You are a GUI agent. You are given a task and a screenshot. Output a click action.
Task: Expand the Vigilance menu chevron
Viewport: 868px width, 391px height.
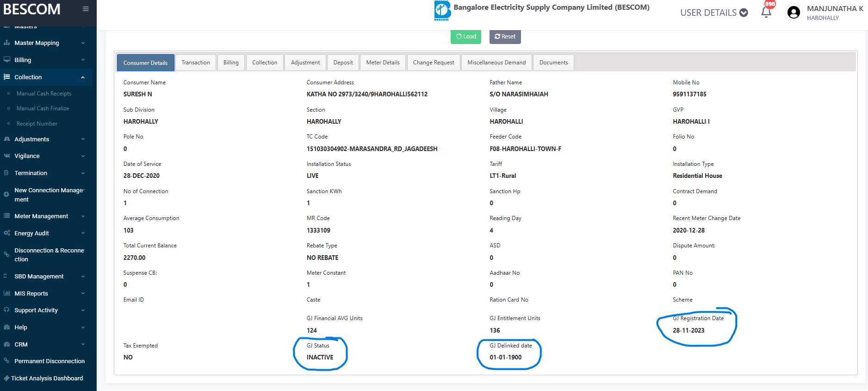83,156
